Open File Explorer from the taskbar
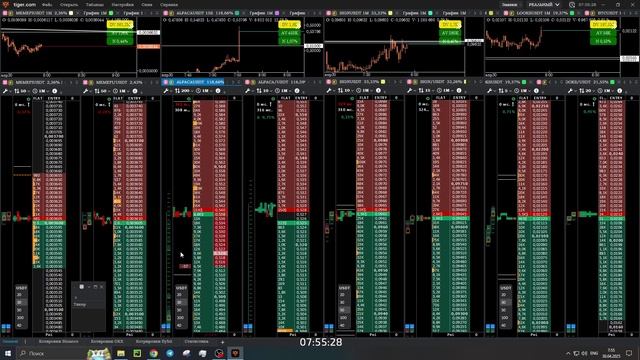The image size is (640, 360). tap(121, 353)
